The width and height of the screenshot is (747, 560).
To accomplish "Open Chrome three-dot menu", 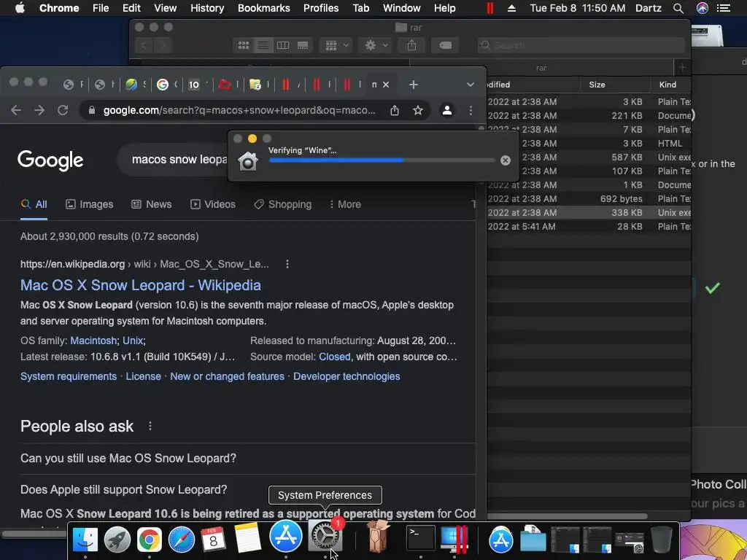I will click(x=471, y=111).
